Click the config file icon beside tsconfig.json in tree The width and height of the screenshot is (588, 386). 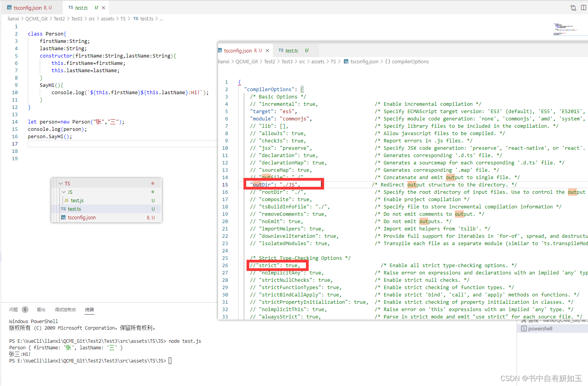coord(63,217)
